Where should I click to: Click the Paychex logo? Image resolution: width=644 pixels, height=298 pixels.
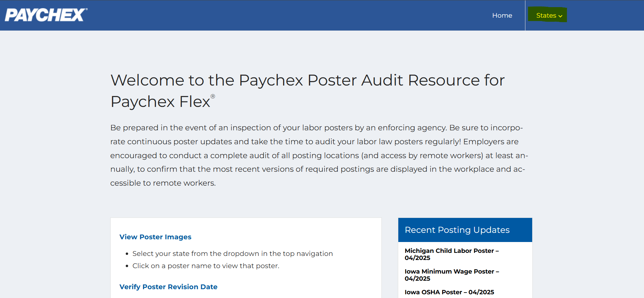pyautogui.click(x=46, y=15)
